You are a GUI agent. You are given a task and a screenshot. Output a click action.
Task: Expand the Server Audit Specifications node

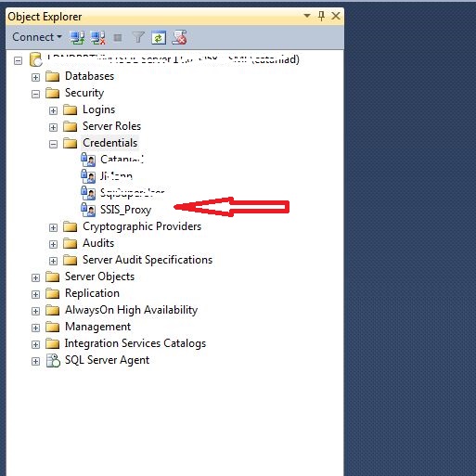53,261
